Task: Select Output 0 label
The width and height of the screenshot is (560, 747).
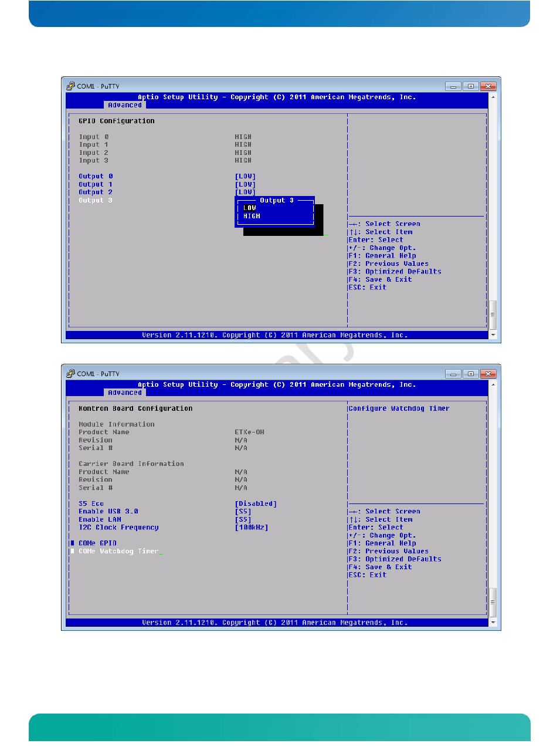Action: (96, 176)
